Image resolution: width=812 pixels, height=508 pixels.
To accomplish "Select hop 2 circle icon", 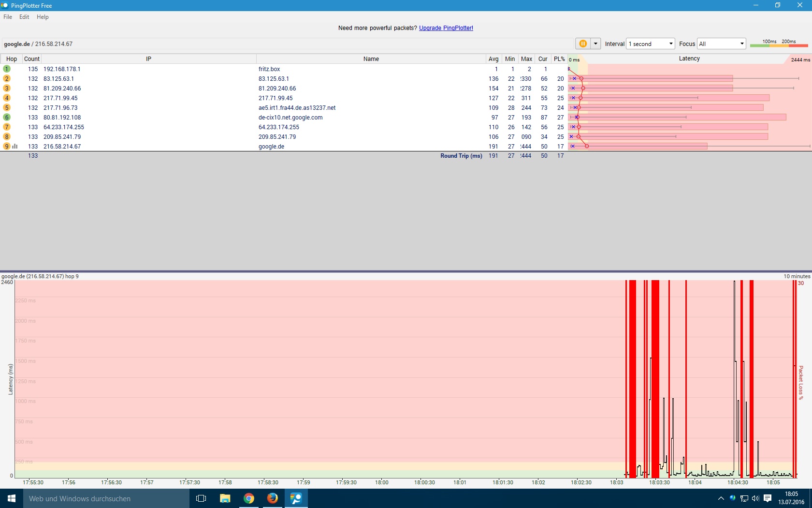I will [7, 78].
